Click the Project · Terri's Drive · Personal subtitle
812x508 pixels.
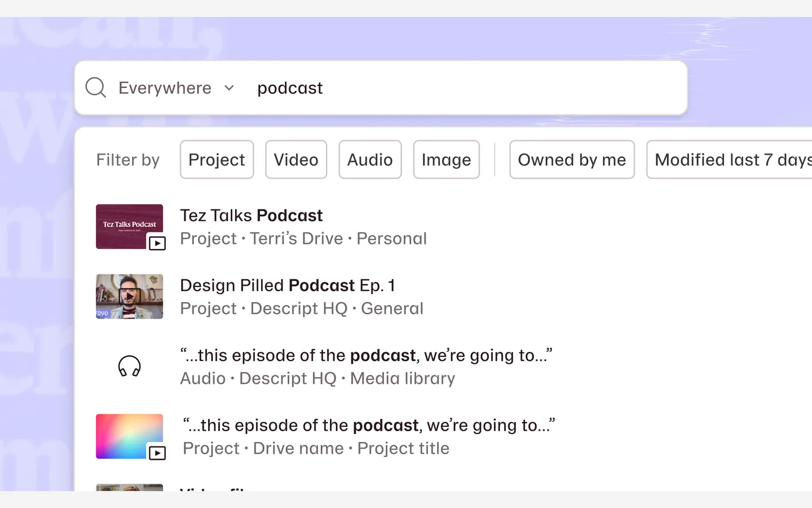tap(303, 239)
